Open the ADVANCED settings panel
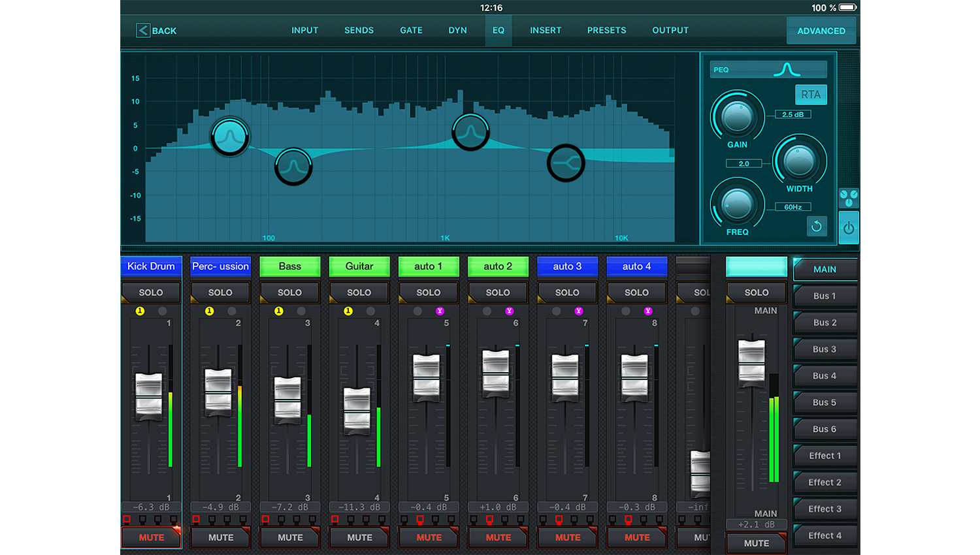The height and width of the screenshot is (555, 980). coord(821,31)
